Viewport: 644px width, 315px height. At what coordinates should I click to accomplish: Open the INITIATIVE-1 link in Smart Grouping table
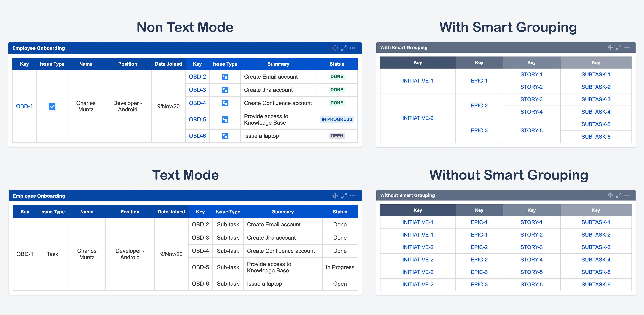point(418,81)
